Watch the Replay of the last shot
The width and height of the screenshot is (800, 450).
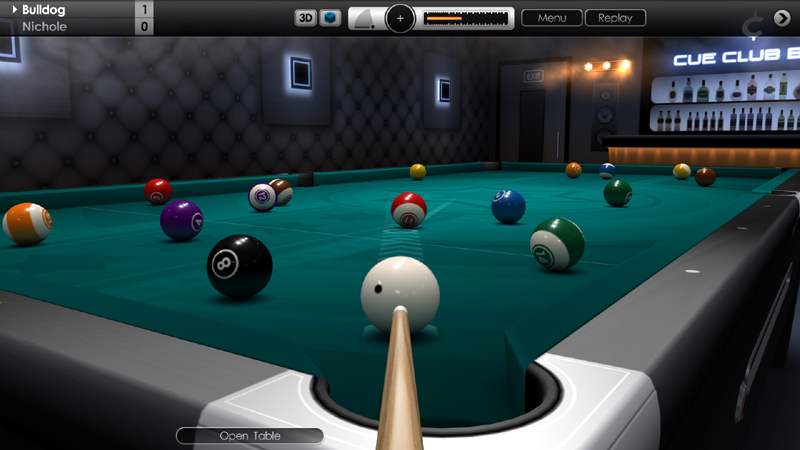click(x=615, y=18)
